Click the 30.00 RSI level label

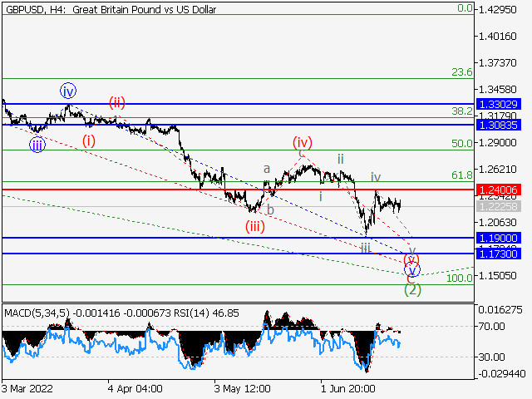(492, 357)
